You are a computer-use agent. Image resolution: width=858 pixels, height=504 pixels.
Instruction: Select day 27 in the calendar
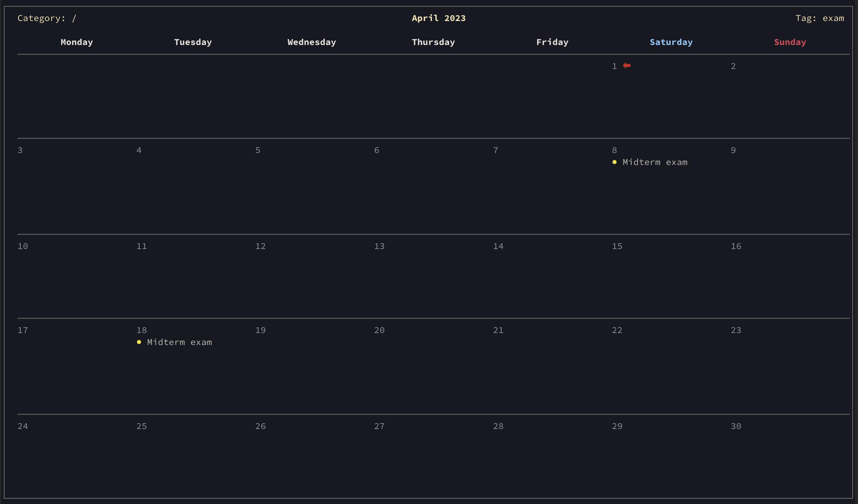click(x=379, y=426)
